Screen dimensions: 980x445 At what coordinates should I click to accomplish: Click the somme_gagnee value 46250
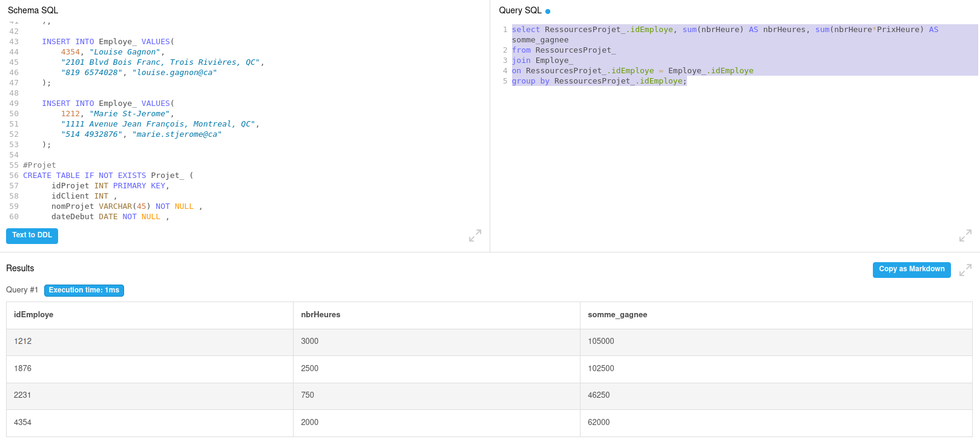tap(599, 395)
